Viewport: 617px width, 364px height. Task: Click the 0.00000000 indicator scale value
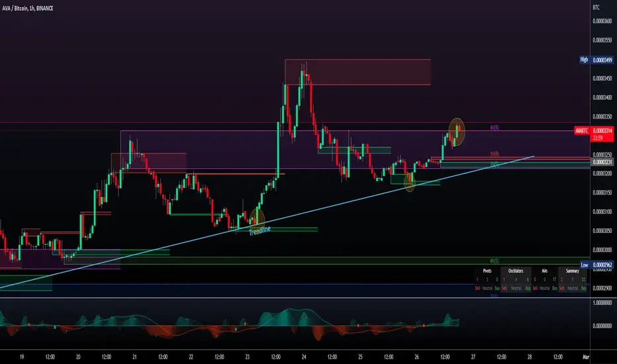coord(602,326)
